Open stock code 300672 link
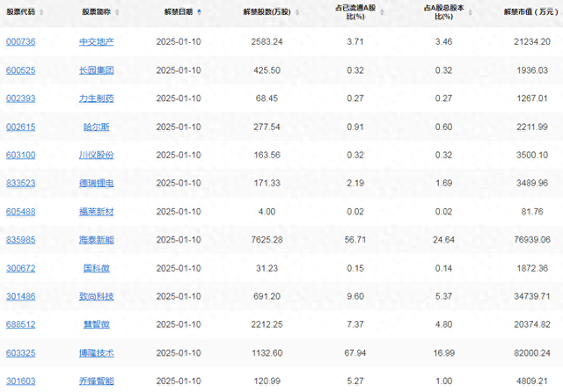Viewport: 563px width, 392px height. pos(21,268)
